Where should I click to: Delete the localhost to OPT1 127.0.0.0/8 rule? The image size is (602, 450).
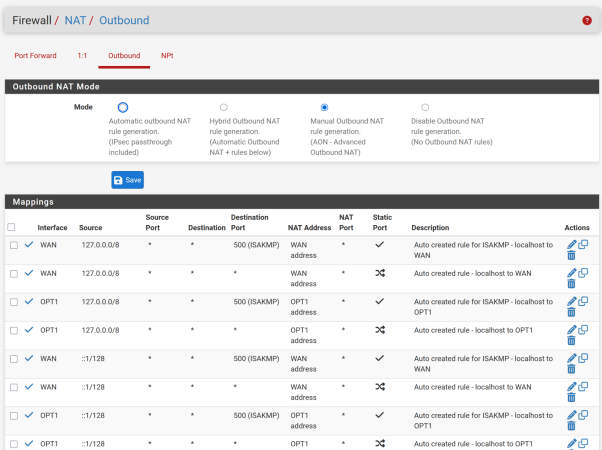(571, 341)
